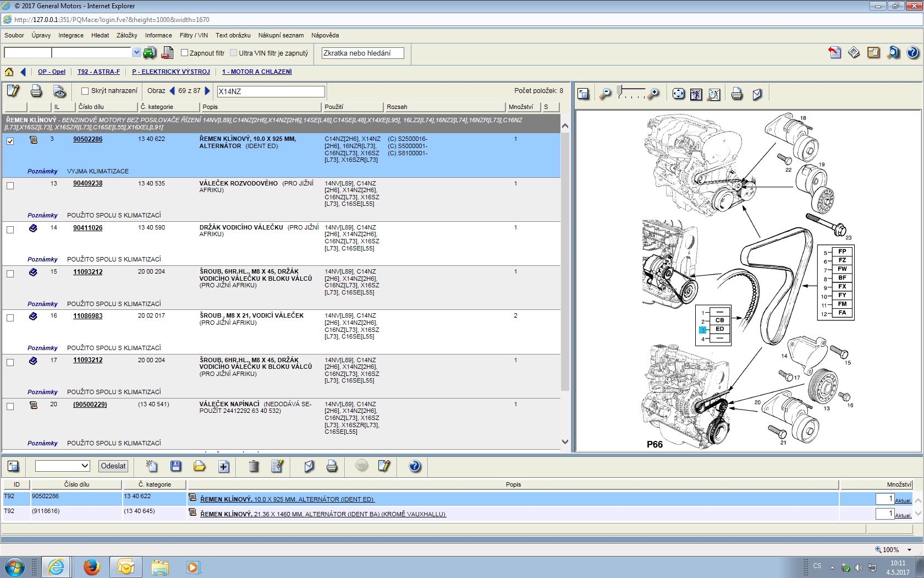The image size is (924, 578).
Task: Print the diagram using its printer icon
Action: 737,94
